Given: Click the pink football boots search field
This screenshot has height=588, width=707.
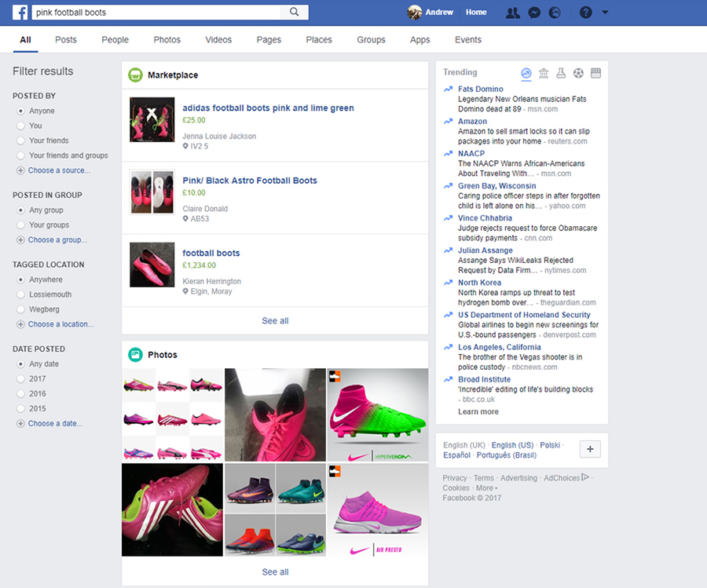Looking at the screenshot, I should 156,12.
